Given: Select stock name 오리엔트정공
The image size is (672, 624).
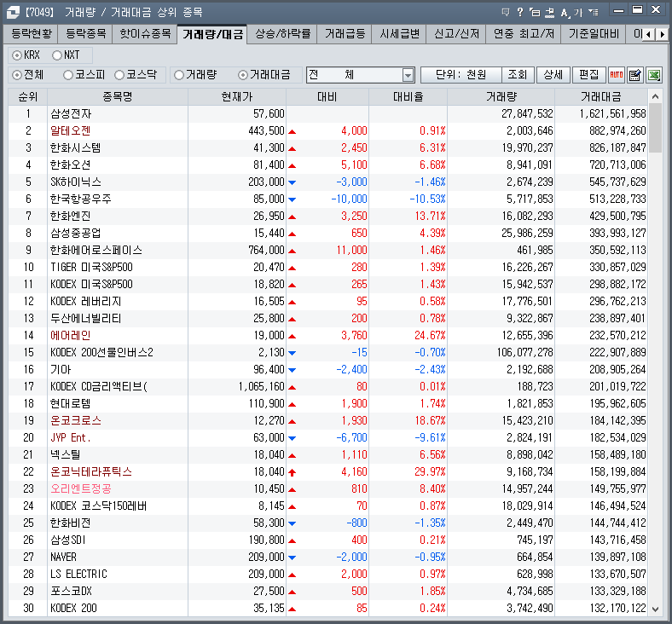Looking at the screenshot, I should [81, 489].
